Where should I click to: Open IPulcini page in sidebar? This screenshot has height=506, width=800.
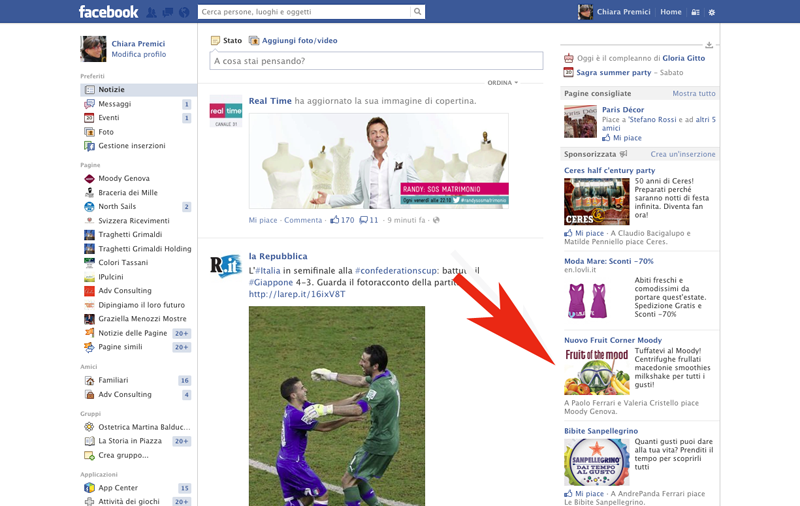click(x=111, y=277)
